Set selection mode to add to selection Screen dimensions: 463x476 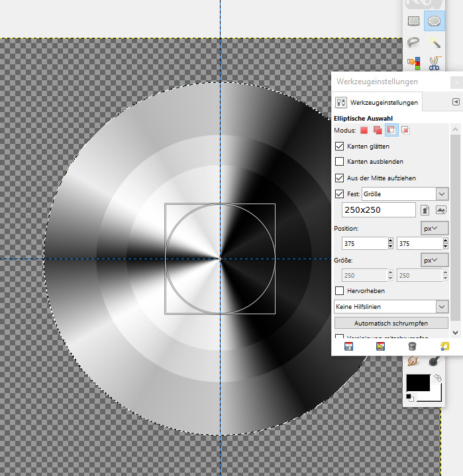pos(377,131)
